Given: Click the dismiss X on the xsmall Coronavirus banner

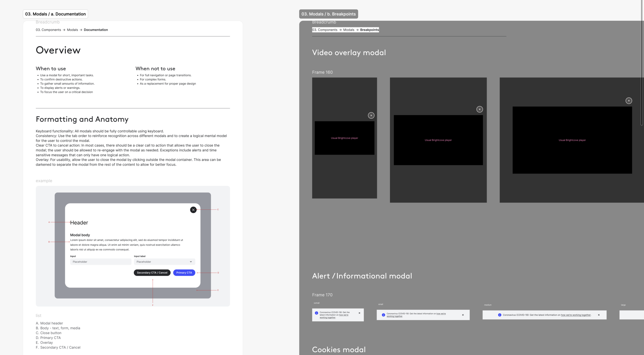Looking at the screenshot, I should coord(359,313).
